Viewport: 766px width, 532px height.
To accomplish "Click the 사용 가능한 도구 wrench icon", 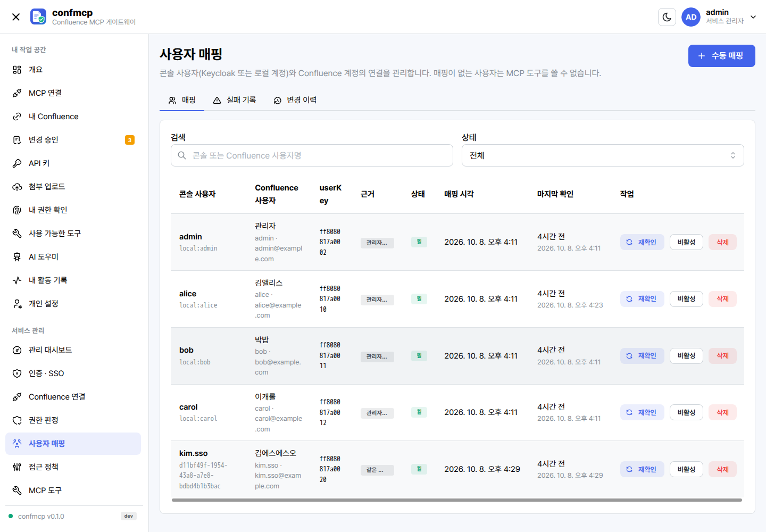I will tap(17, 234).
